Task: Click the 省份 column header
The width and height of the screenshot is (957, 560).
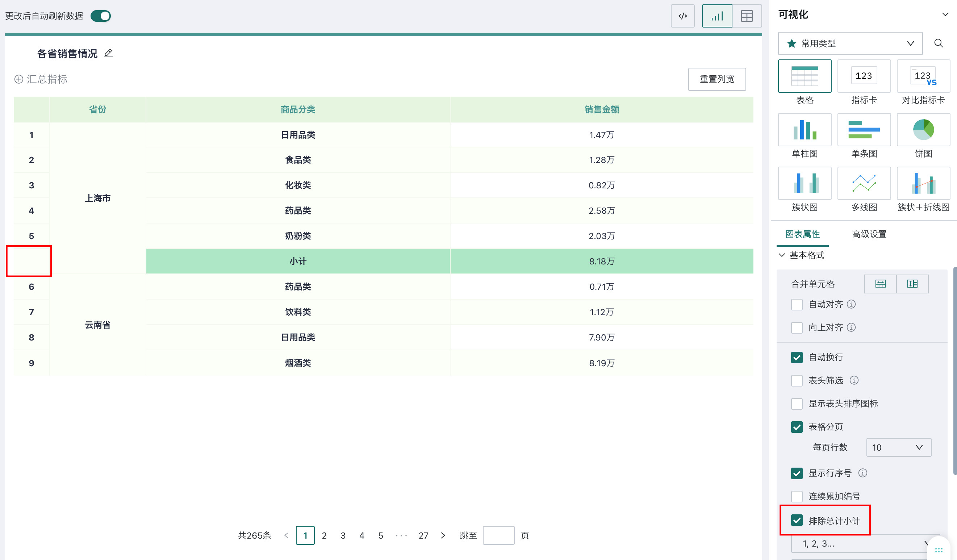Action: (x=97, y=109)
